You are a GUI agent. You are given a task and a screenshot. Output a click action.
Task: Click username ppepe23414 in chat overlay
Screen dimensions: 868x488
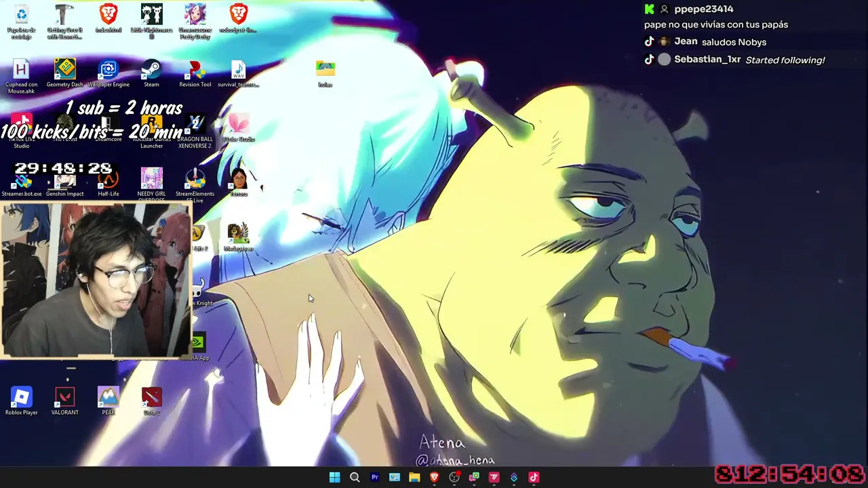704,9
